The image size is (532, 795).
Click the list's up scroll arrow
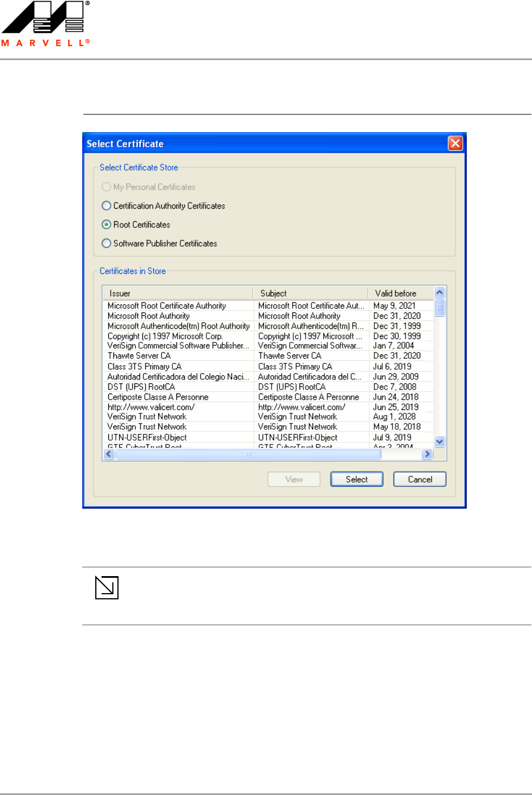point(440,293)
